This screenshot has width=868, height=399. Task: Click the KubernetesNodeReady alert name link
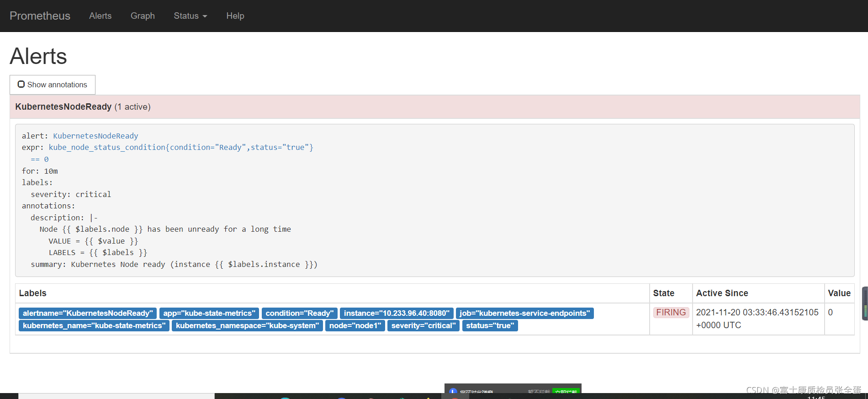point(95,136)
